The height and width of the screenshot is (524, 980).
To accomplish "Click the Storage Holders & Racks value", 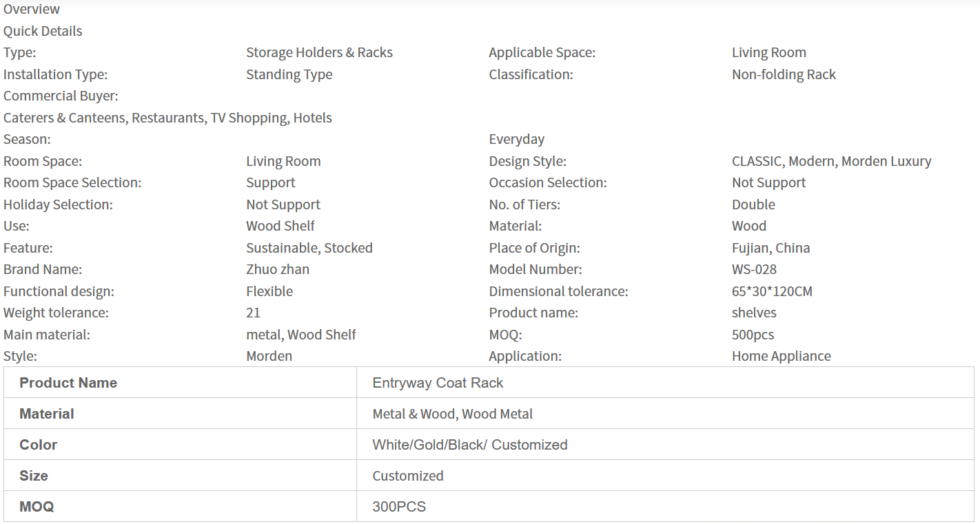I will pyautogui.click(x=319, y=52).
